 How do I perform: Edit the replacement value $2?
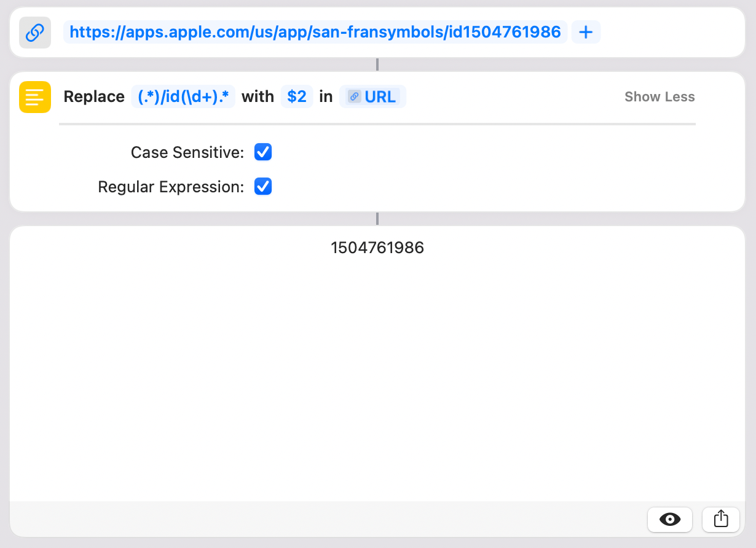[297, 97]
